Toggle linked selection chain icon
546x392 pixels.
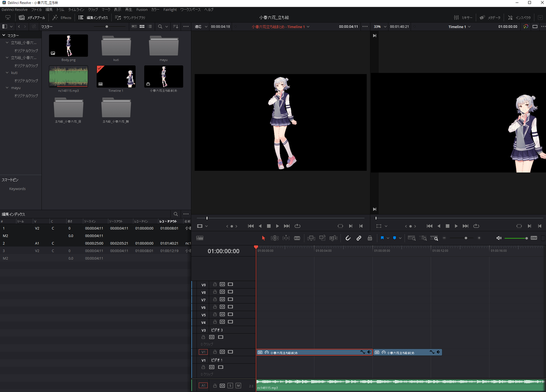click(359, 238)
